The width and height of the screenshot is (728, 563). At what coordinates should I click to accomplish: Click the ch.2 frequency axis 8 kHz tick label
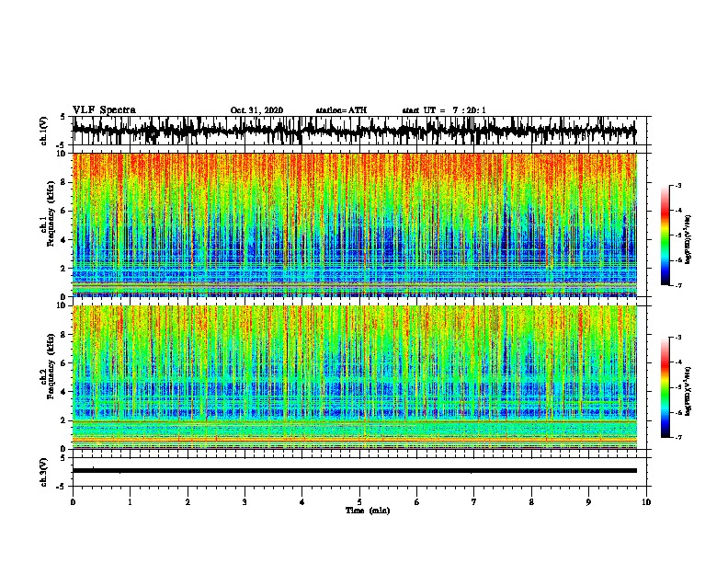click(x=64, y=335)
